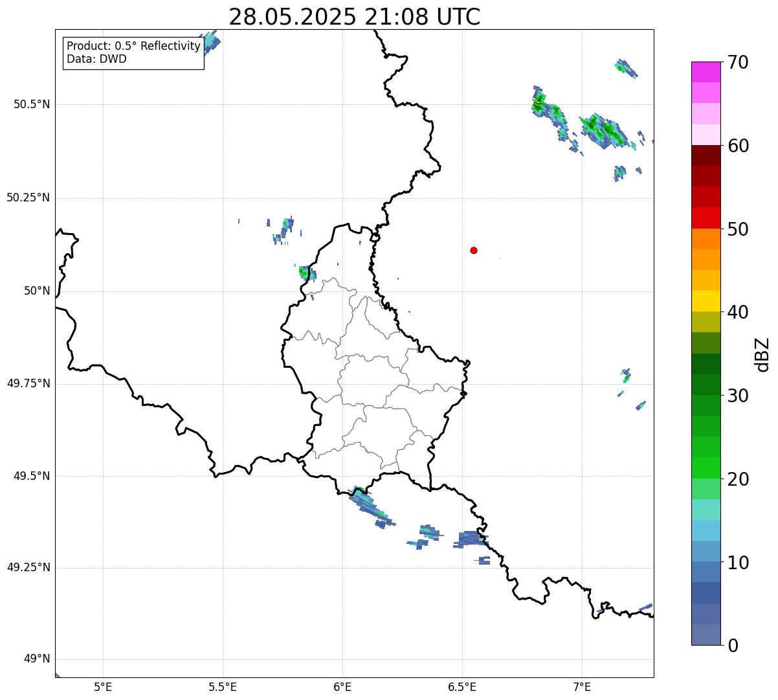Click the turquoise colorbar swatch below 20

[706, 510]
